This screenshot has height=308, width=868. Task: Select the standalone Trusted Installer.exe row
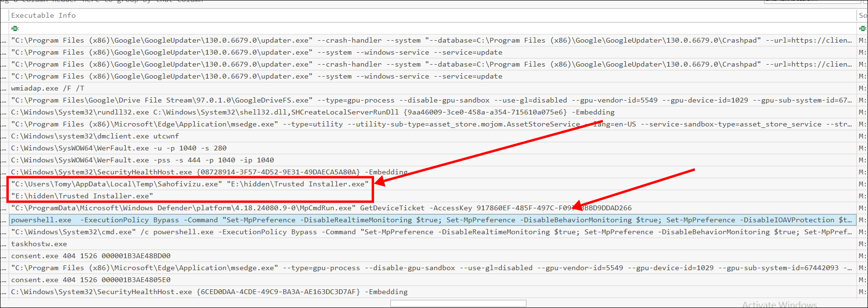point(433,196)
